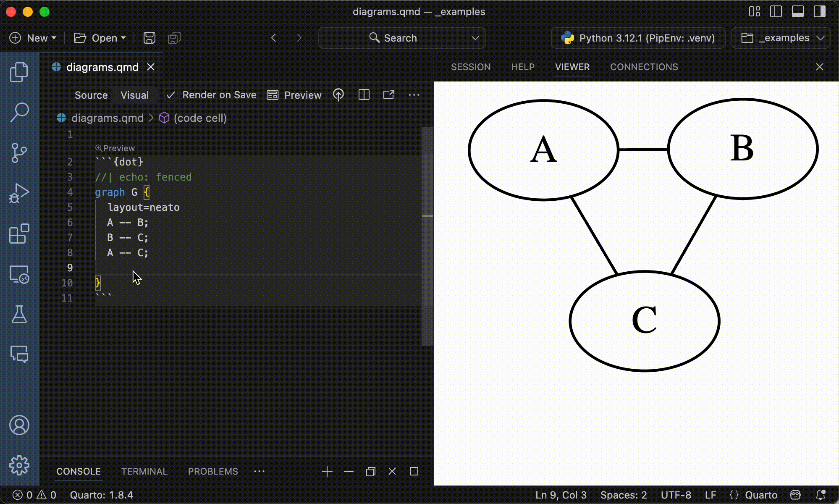This screenshot has width=839, height=504.
Task: Open the Run and Debug panel
Action: [x=20, y=193]
